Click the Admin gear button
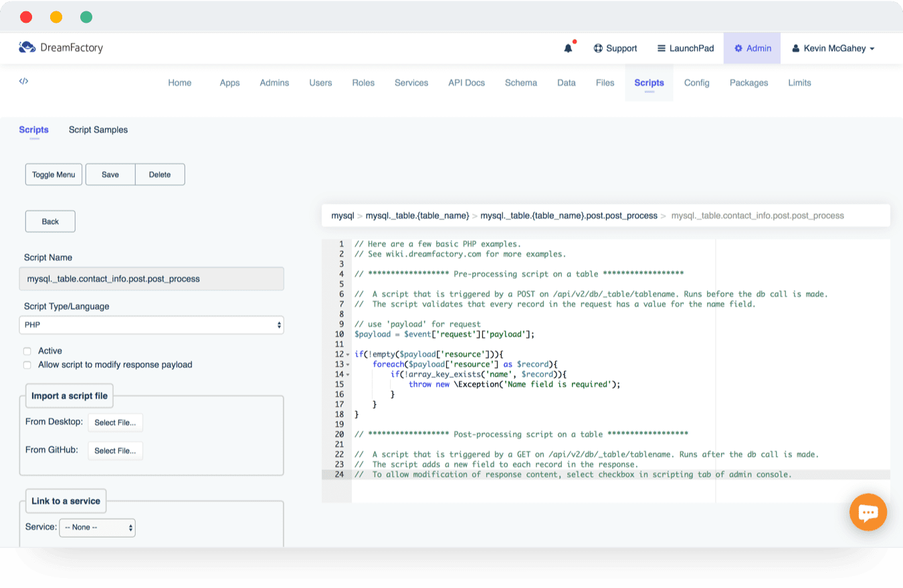Image resolution: width=903 pixels, height=588 pixels. click(x=752, y=48)
